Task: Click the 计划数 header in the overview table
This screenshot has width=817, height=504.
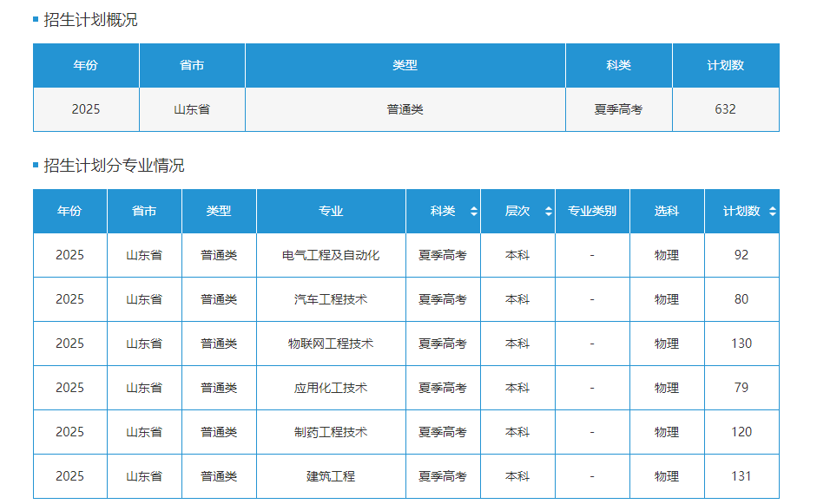Action: 725,66
